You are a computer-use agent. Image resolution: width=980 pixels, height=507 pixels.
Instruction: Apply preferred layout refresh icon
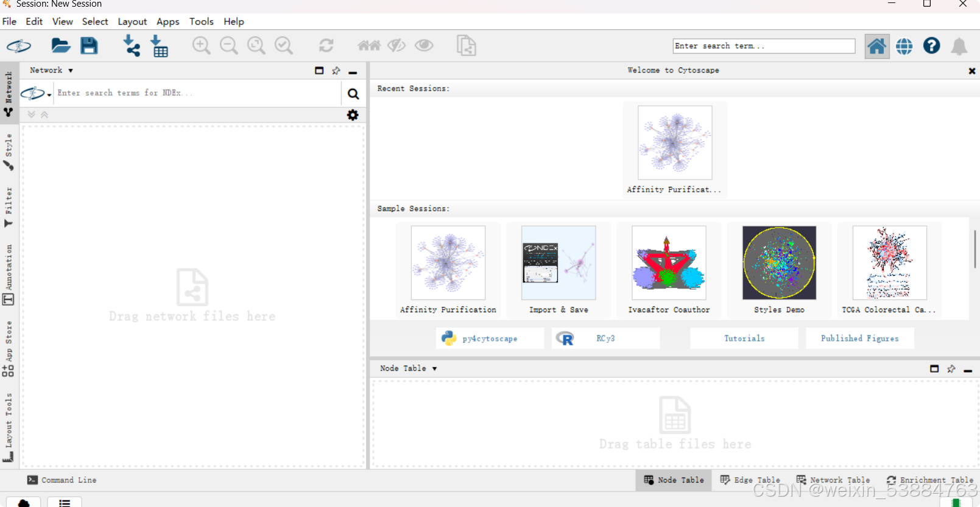pyautogui.click(x=326, y=46)
